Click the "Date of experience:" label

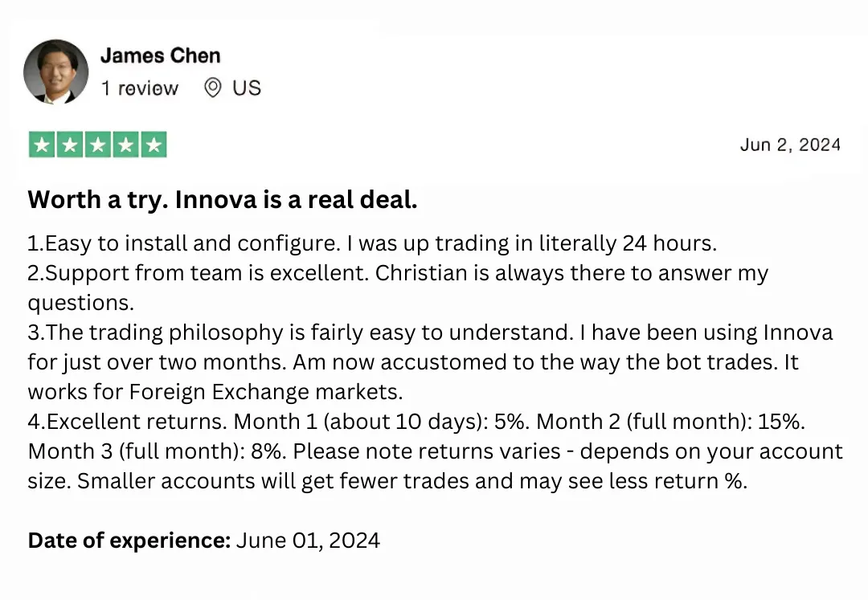(129, 540)
